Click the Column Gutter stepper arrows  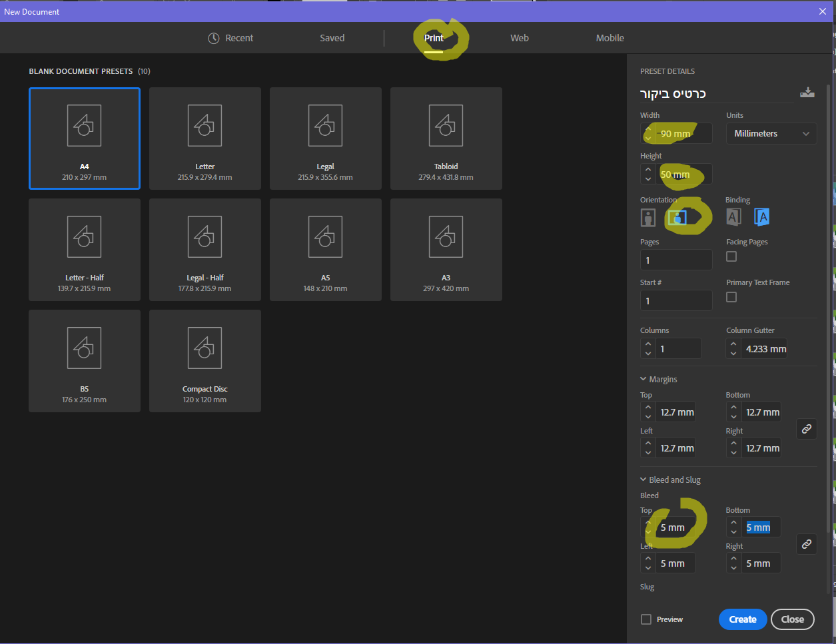(733, 349)
